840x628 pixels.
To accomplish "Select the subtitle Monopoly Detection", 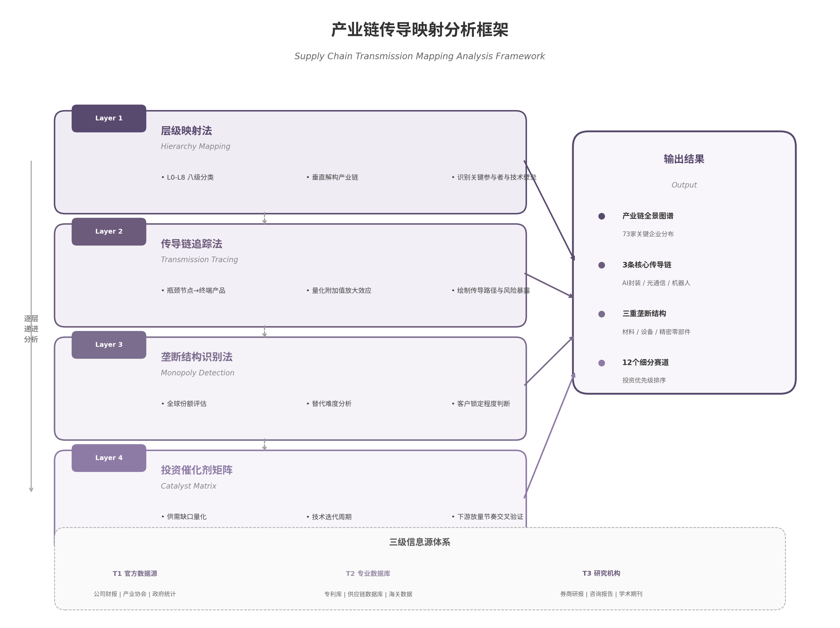I will click(x=197, y=372).
